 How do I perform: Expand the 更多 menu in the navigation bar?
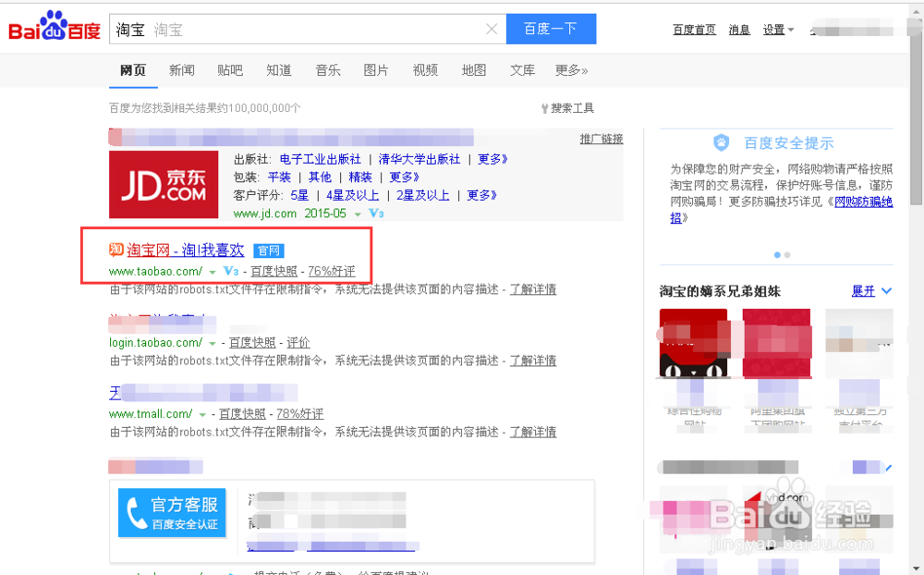[571, 69]
